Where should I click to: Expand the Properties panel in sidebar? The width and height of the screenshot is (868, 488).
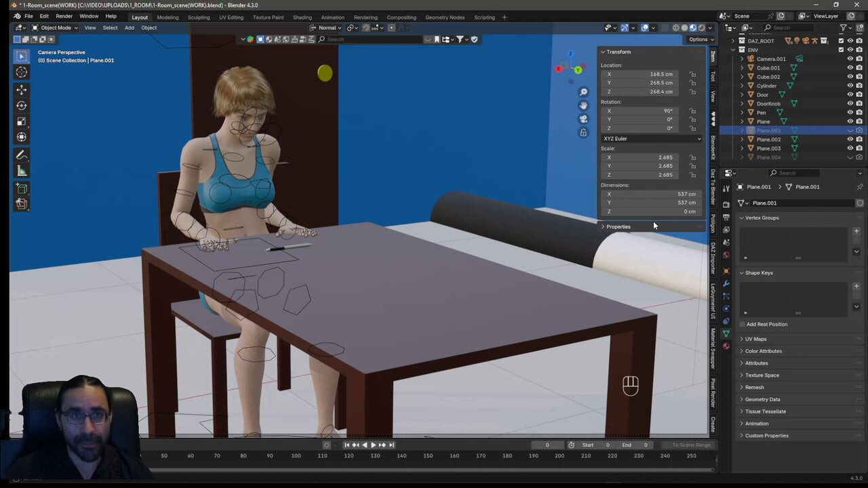(618, 227)
